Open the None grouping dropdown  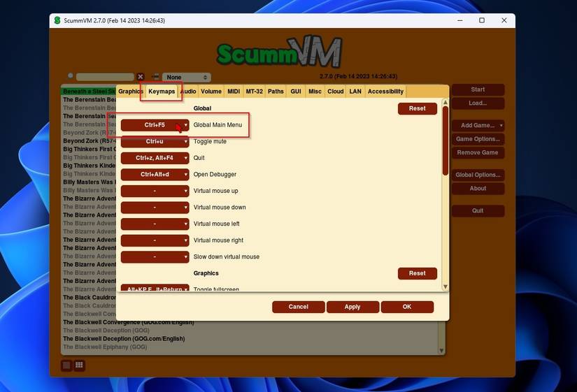tap(187, 78)
